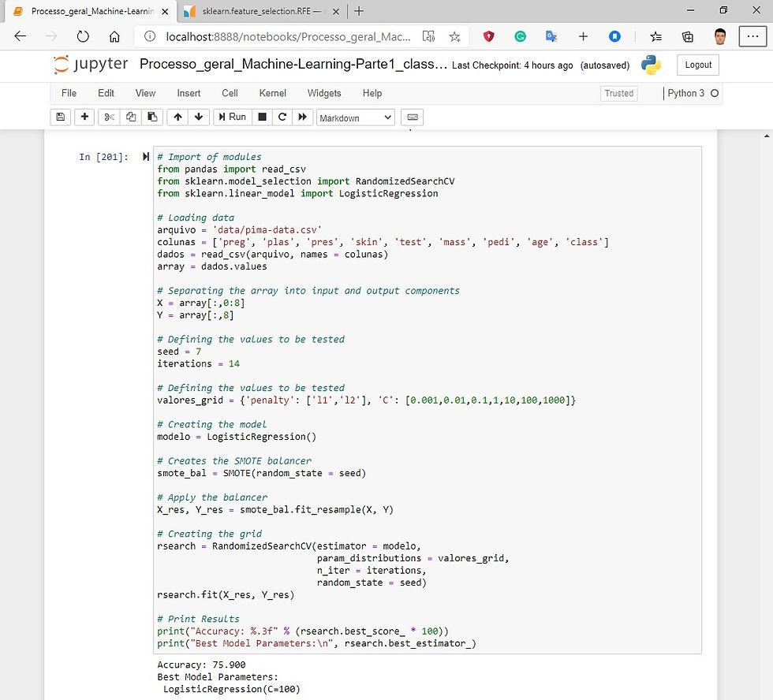Click the kernel idle circle indicator

(x=715, y=93)
